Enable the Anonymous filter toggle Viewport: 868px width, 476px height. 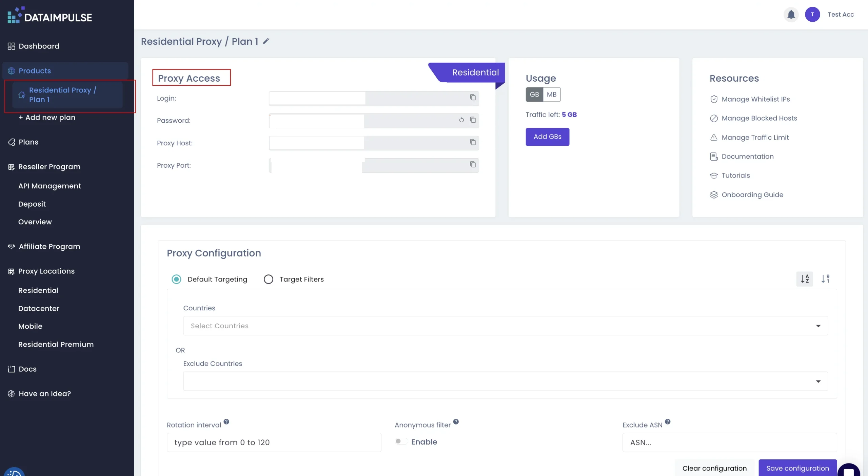tap(401, 441)
